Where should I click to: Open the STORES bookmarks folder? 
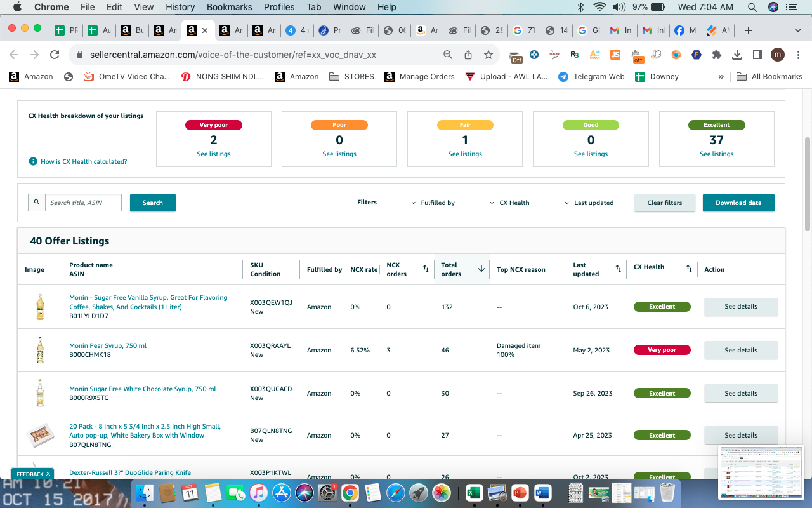click(x=352, y=76)
